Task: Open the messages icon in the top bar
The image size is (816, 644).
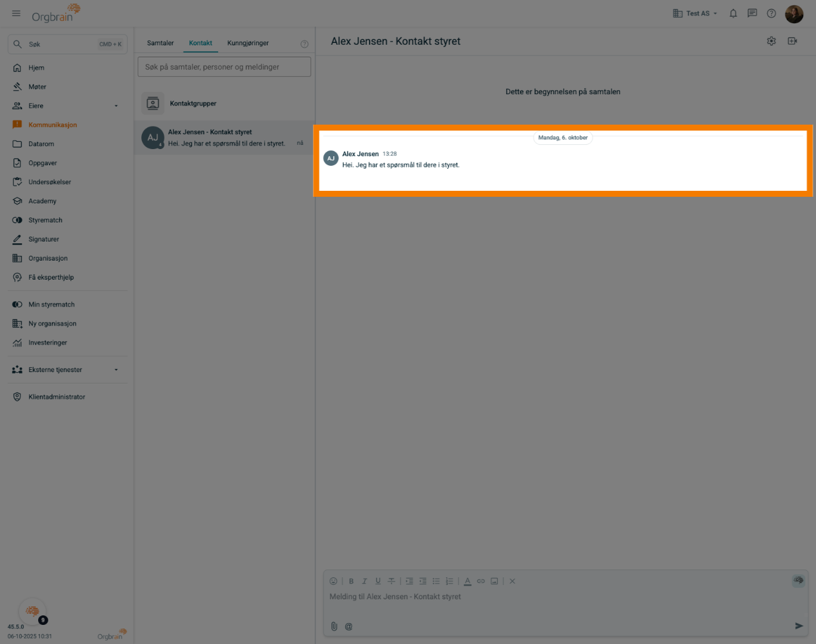Action: click(x=752, y=13)
